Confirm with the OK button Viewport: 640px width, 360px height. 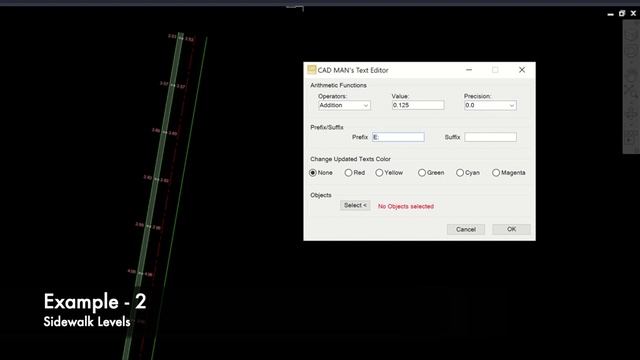tap(511, 229)
